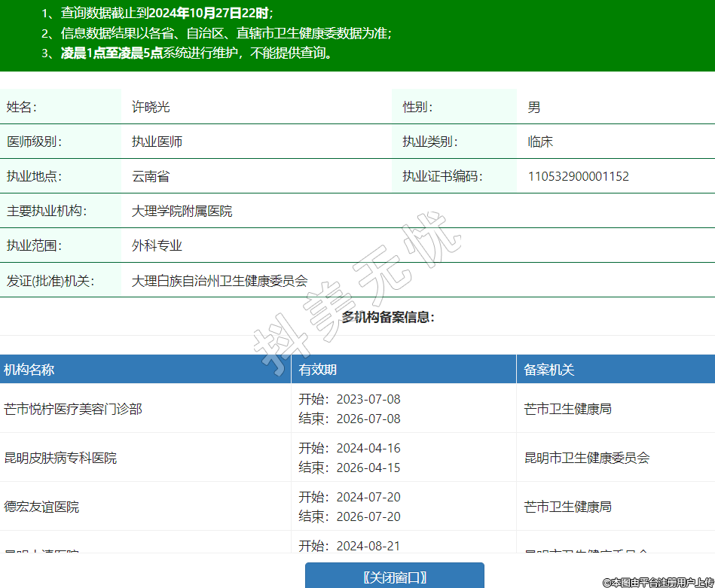This screenshot has width=715, height=588.
Task: Select the 芒市悦柠医疗美容门诊部 institution row
Action: [x=73, y=409]
